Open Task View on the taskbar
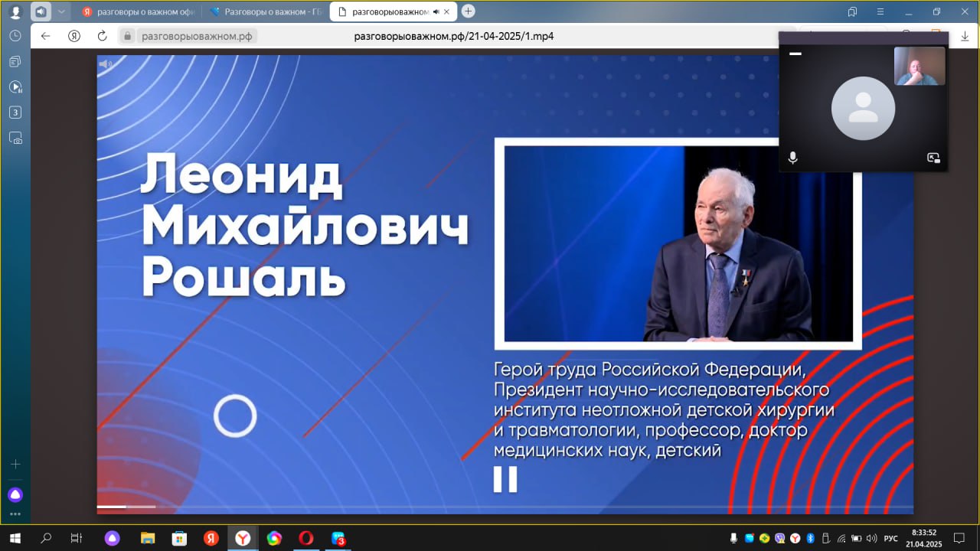 [x=77, y=538]
